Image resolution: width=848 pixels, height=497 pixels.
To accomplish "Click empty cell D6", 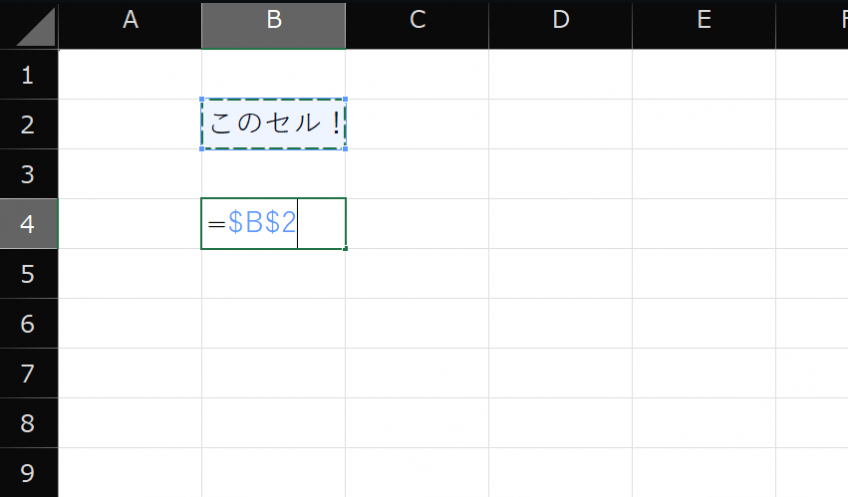I will pos(560,323).
